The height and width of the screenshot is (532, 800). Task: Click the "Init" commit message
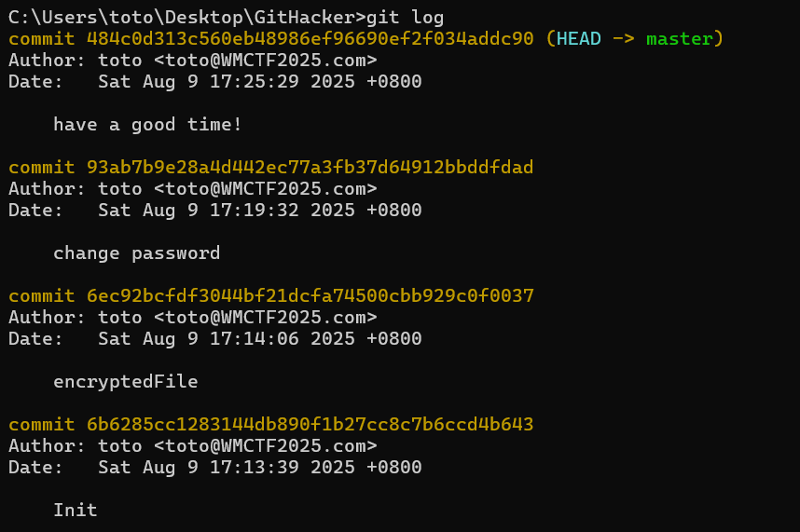76,511
